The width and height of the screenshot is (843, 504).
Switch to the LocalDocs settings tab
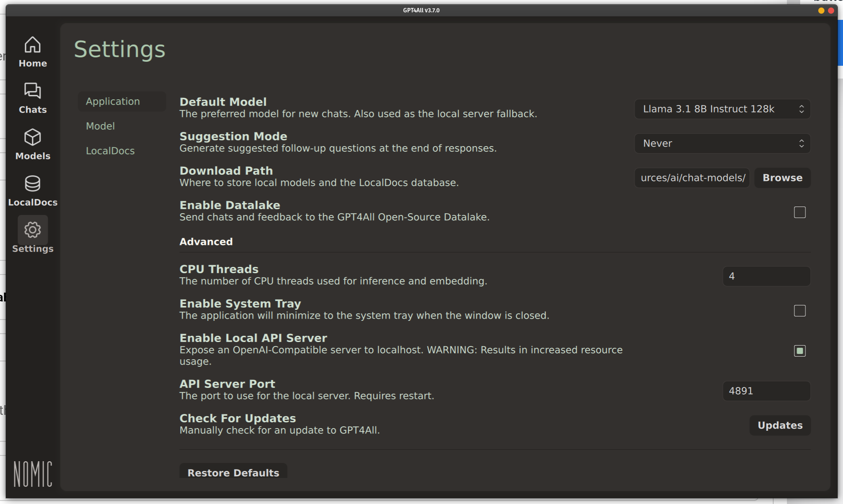tap(110, 150)
